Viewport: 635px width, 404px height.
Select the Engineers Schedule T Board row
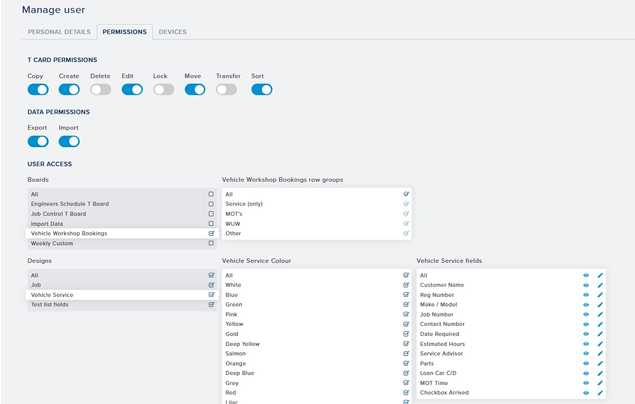[110, 203]
